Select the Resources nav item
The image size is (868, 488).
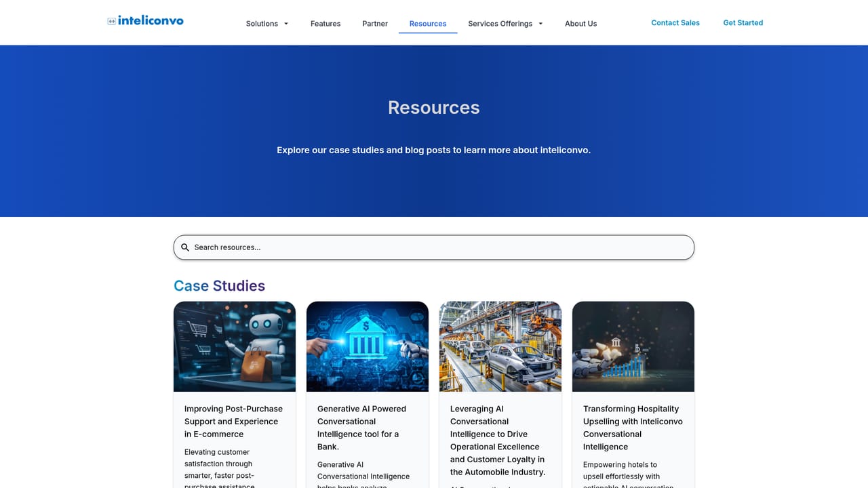(428, 24)
